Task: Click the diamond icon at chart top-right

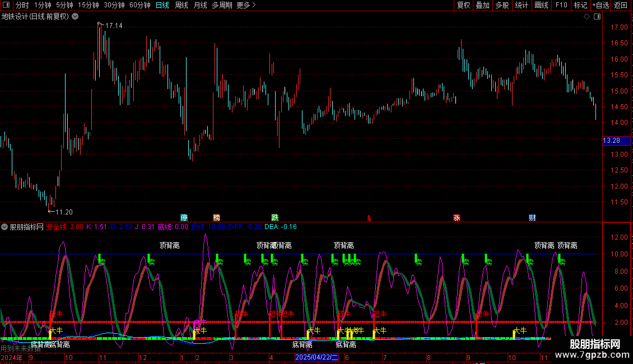Action: [587, 17]
